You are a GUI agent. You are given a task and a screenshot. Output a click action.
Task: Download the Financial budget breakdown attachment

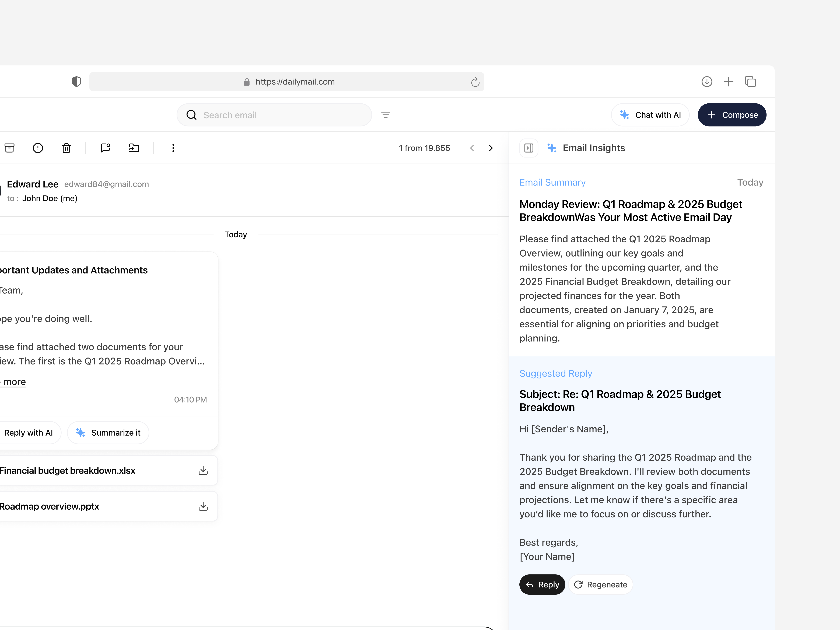[203, 470]
